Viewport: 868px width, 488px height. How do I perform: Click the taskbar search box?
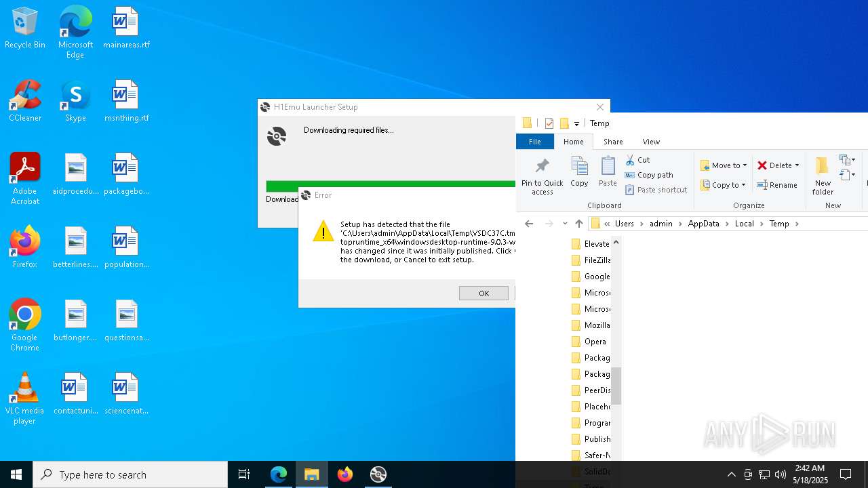click(x=130, y=474)
